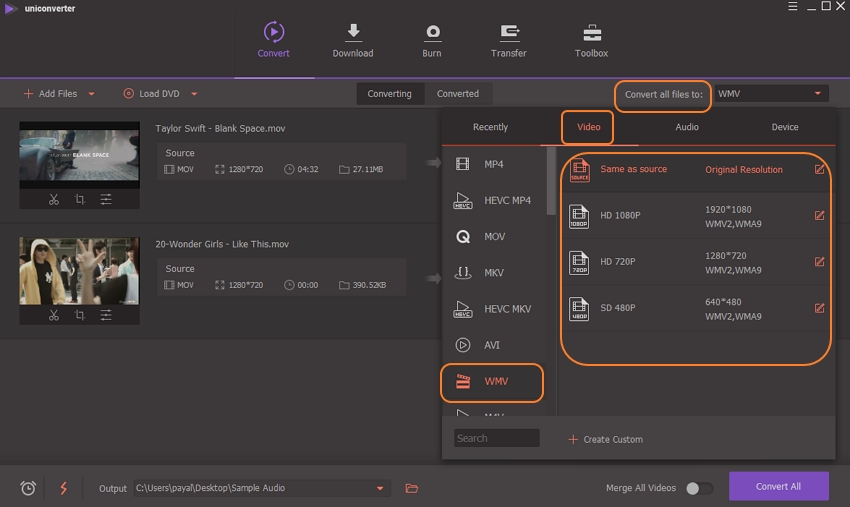850x507 pixels.
Task: Open effects settings for Taylor Swift video
Action: pyautogui.click(x=106, y=200)
